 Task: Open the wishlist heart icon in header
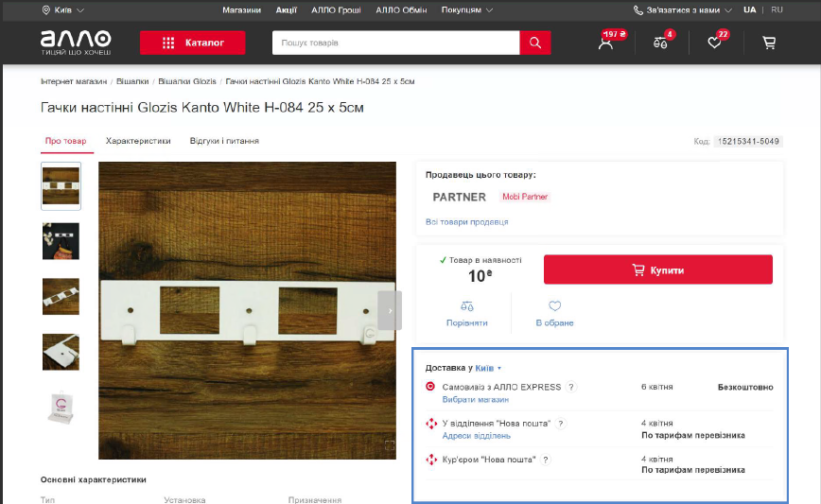tap(714, 43)
